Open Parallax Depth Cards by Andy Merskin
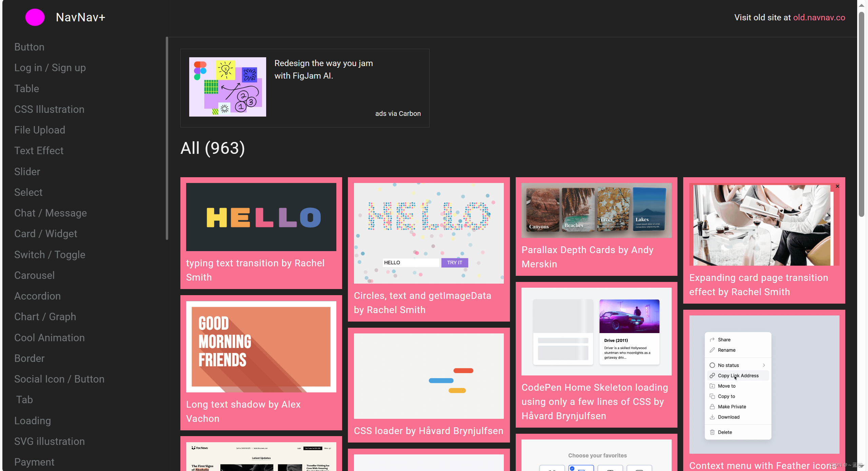868x471 pixels. point(587,257)
